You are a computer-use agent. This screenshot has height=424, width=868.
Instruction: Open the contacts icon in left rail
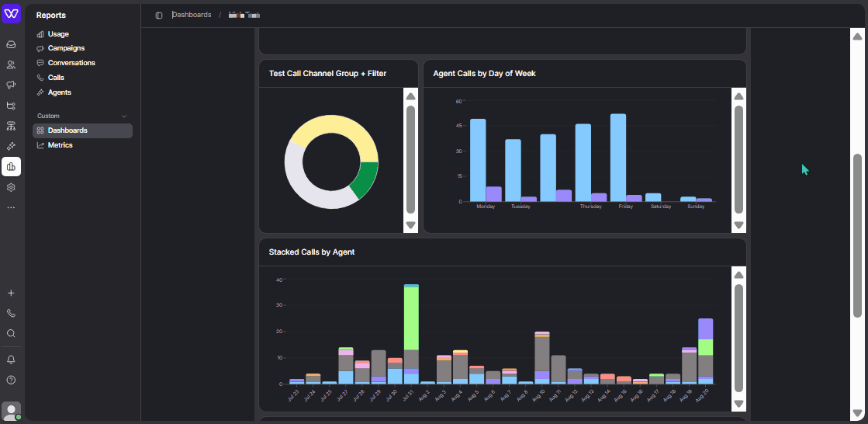(11, 65)
